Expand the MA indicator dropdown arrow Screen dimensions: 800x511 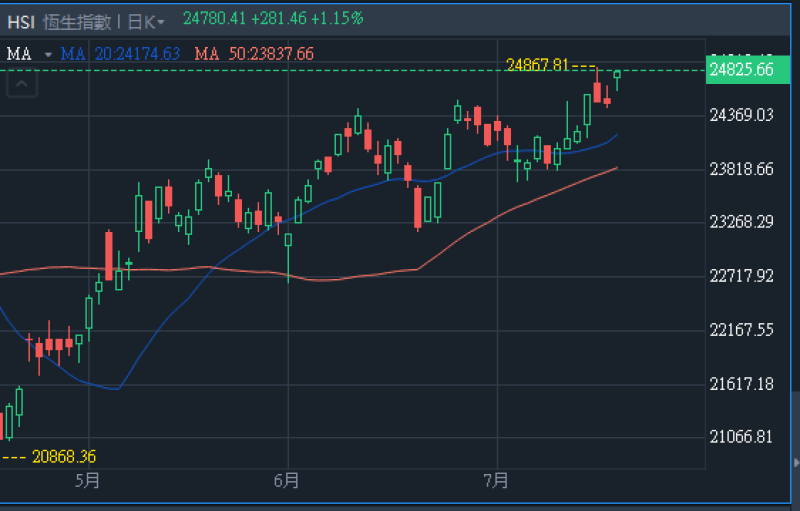coord(48,54)
